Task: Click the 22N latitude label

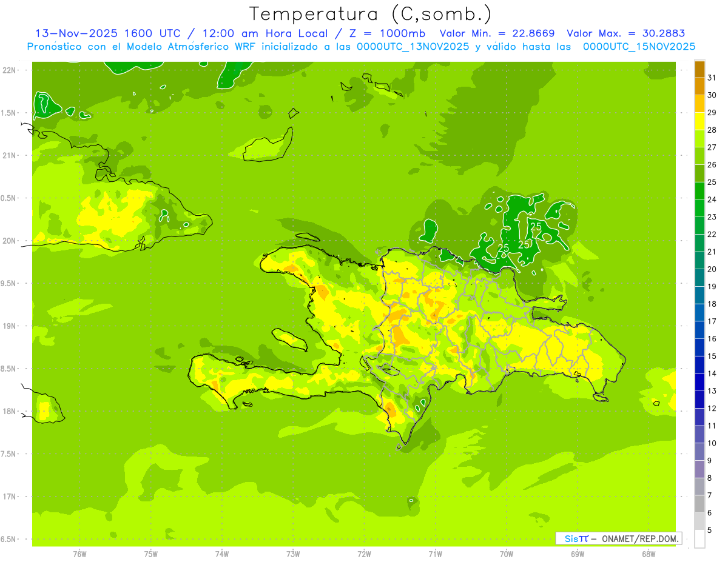Action: pos(10,70)
